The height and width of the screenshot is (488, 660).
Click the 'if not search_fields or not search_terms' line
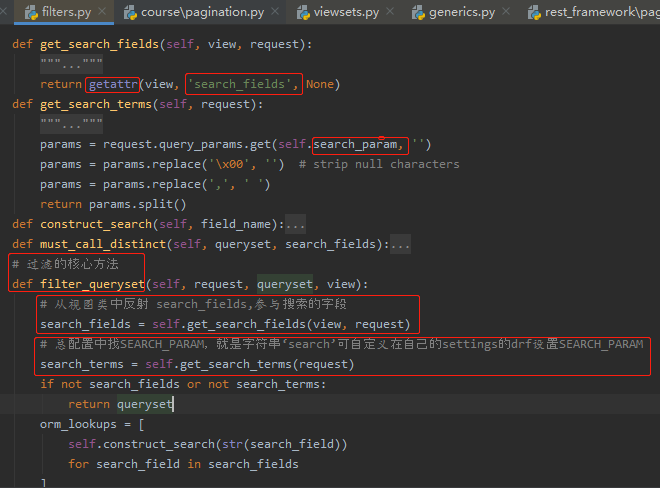point(183,384)
